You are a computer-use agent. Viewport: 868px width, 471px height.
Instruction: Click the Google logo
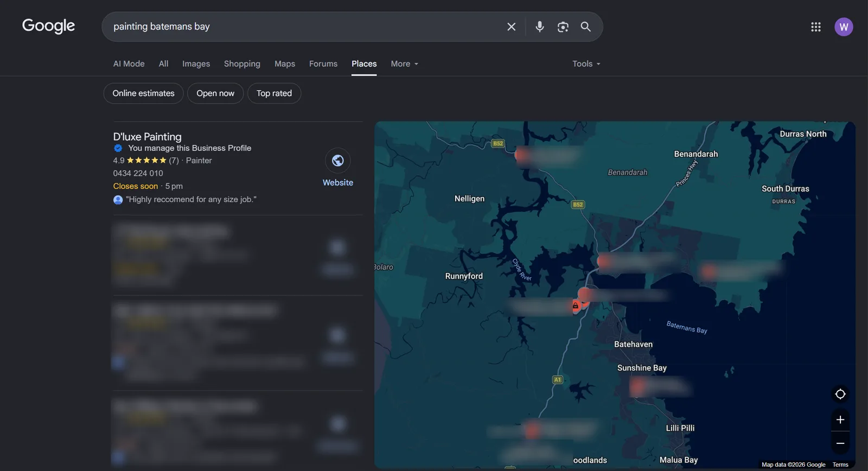point(48,26)
